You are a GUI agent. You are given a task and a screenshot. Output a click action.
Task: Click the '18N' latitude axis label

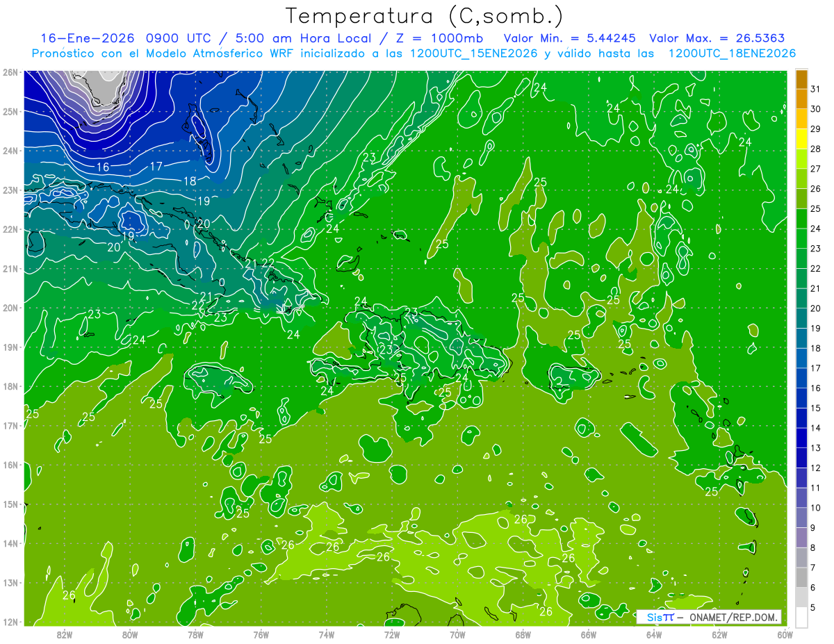coord(10,387)
